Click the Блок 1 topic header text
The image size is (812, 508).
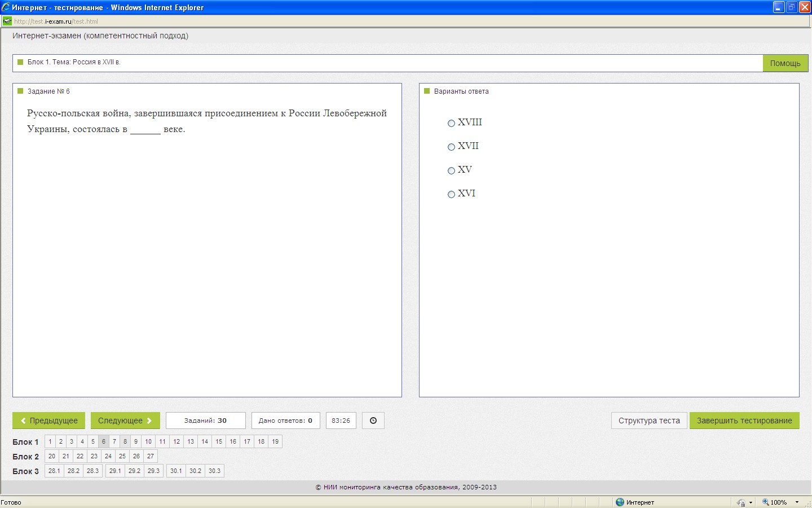(74, 62)
